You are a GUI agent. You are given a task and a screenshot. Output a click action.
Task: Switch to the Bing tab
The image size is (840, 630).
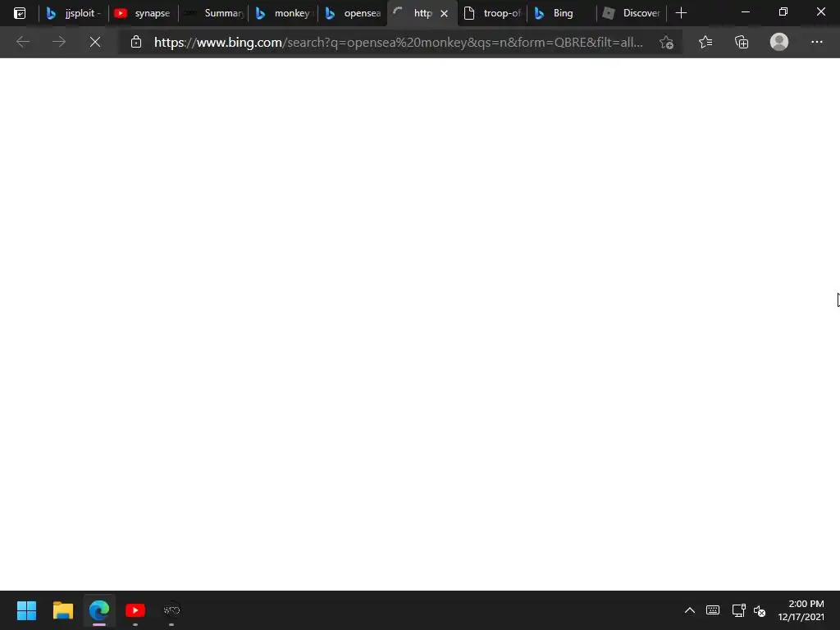[x=562, y=13]
